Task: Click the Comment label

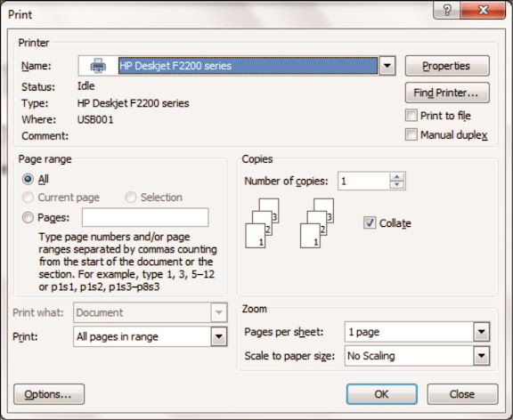Action: coord(45,136)
